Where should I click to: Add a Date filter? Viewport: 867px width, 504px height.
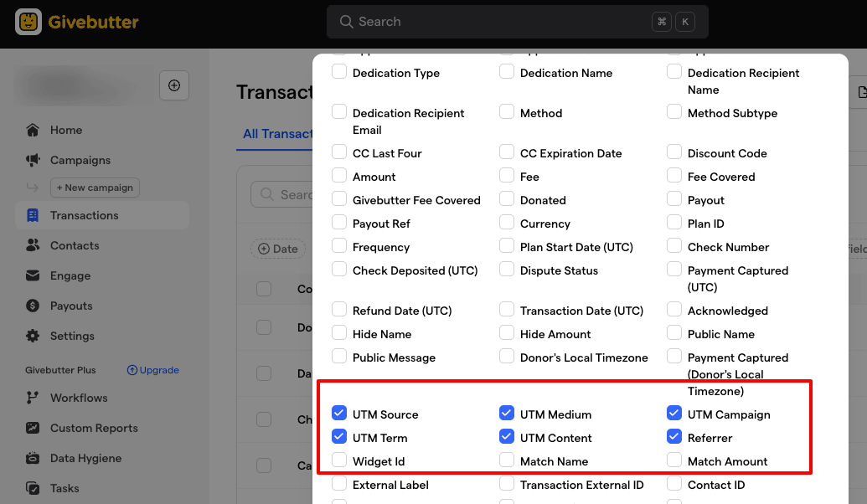[x=277, y=249]
